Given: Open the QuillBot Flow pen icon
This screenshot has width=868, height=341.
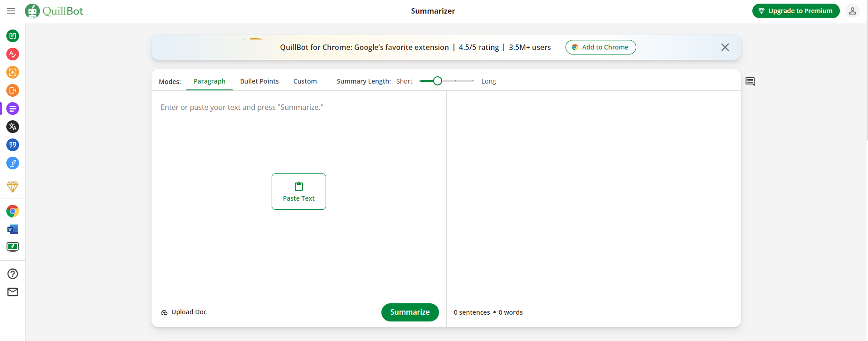Looking at the screenshot, I should pos(13,163).
